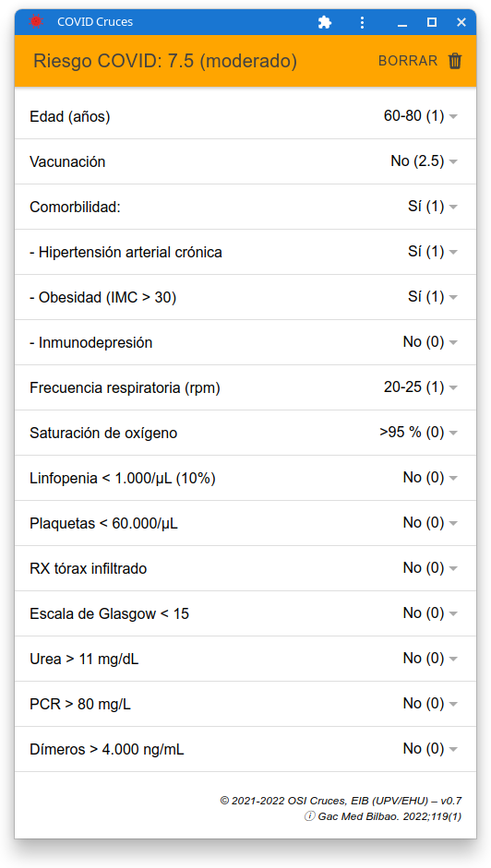The width and height of the screenshot is (491, 868).
Task: Click the info icon beside Gac Med Bilbao
Action: click(310, 816)
